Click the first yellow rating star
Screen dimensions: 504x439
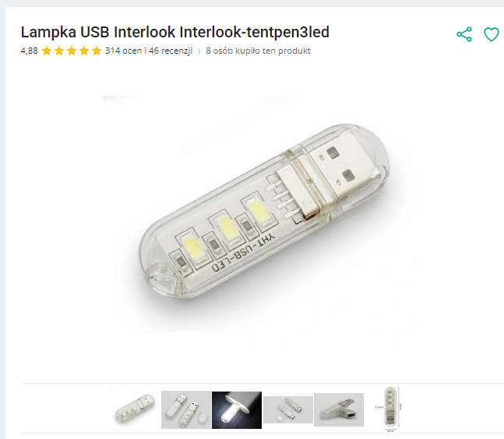tap(47, 51)
